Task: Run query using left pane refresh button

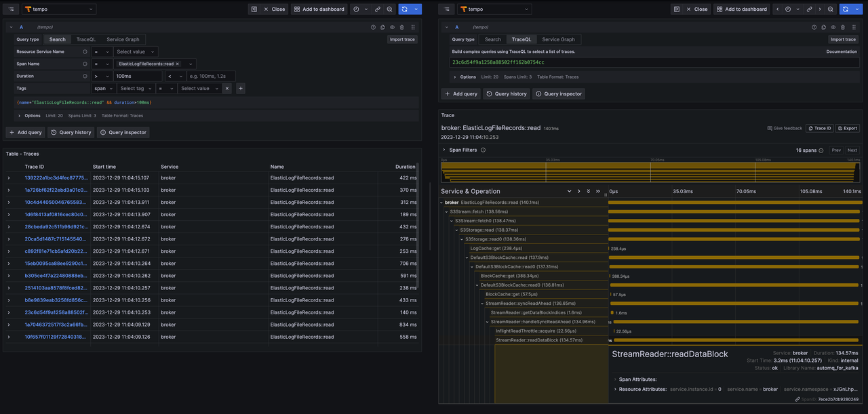Action: pos(404,9)
